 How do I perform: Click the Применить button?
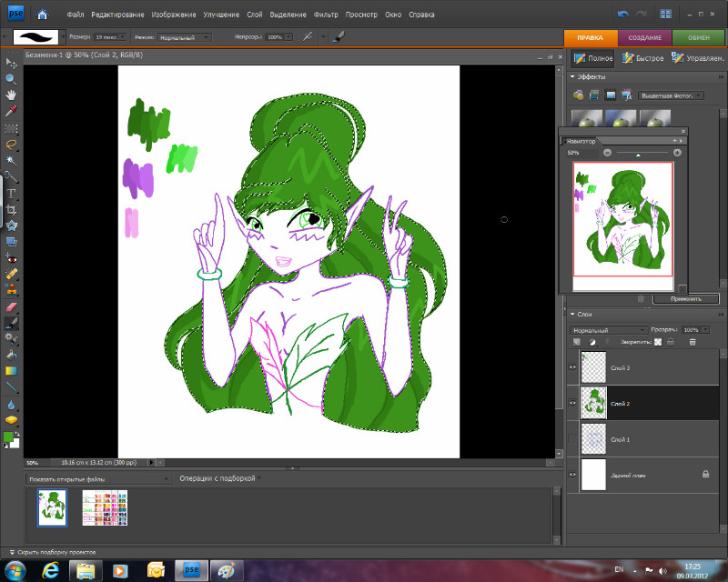point(685,298)
